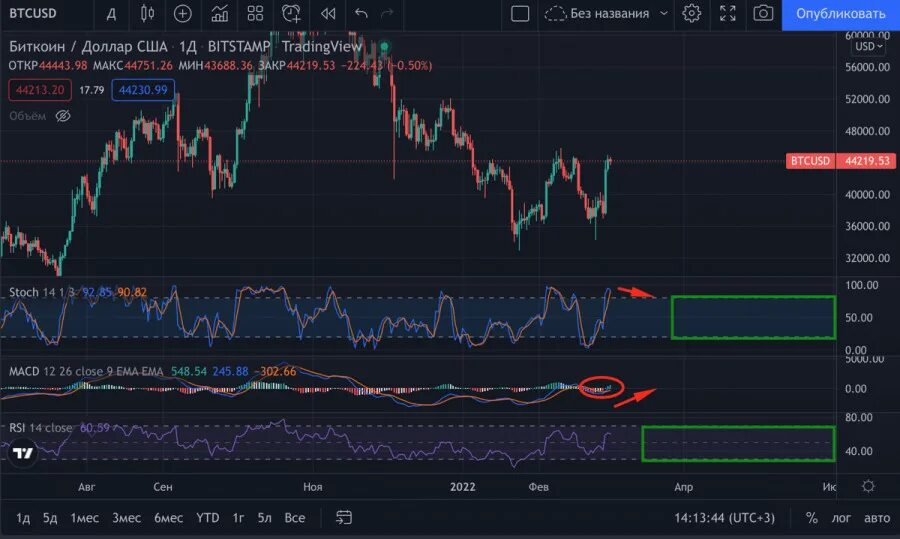The width and height of the screenshot is (900, 539).
Task: Click the ОТКР 44443.98 open value
Action: (48, 65)
